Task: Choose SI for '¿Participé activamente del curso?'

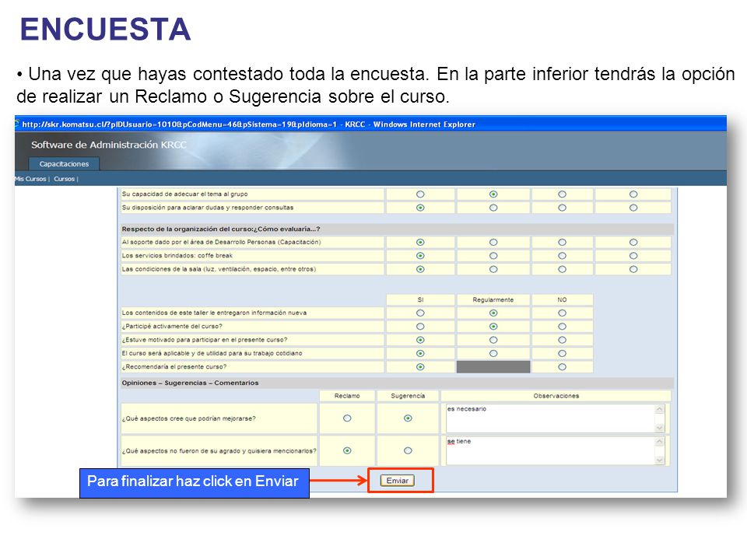Action: [x=420, y=326]
